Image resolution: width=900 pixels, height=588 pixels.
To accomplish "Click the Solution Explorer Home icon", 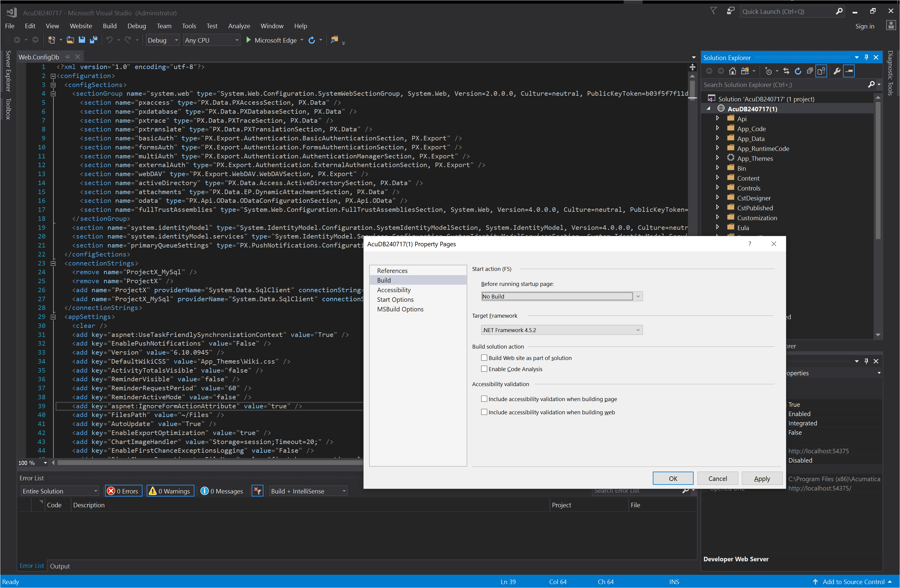I will [733, 71].
